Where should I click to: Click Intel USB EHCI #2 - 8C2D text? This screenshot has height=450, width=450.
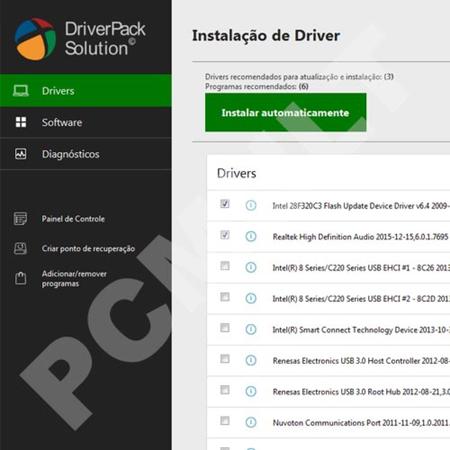point(361,299)
